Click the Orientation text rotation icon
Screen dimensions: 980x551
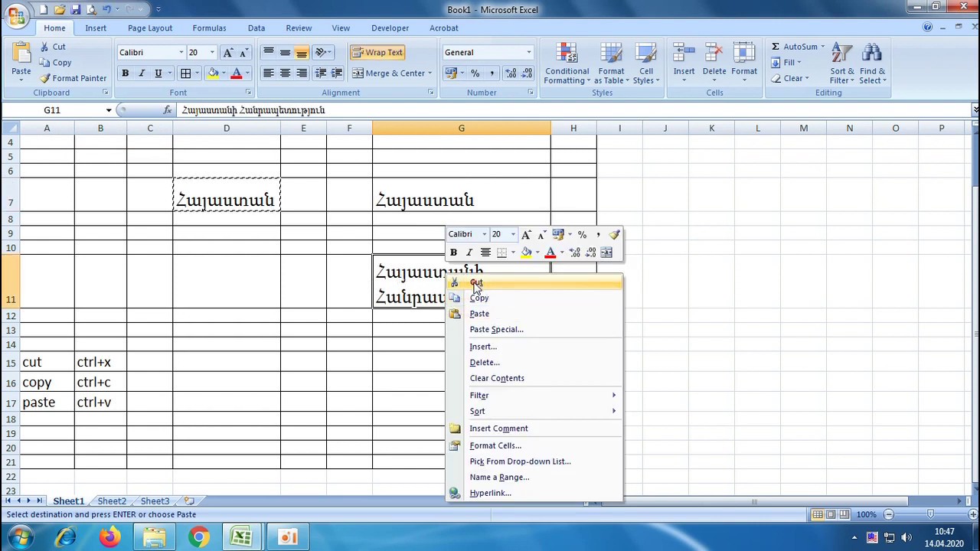click(321, 52)
